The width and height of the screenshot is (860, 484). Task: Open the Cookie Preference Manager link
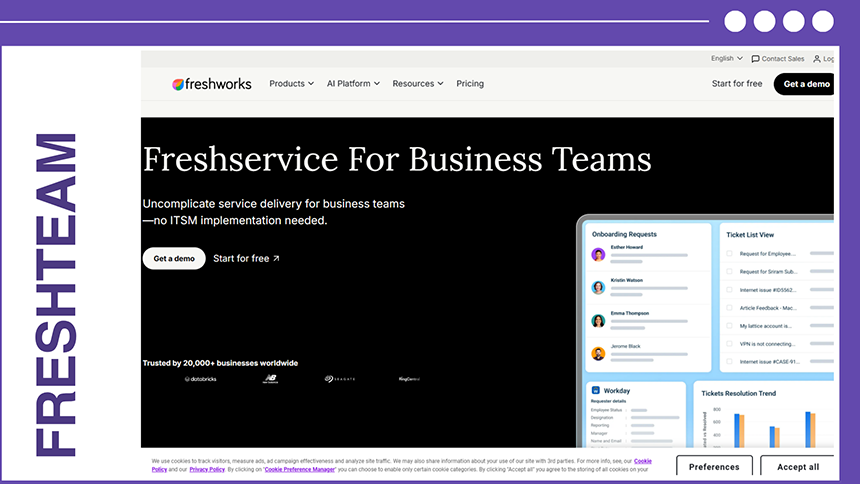[299, 470]
